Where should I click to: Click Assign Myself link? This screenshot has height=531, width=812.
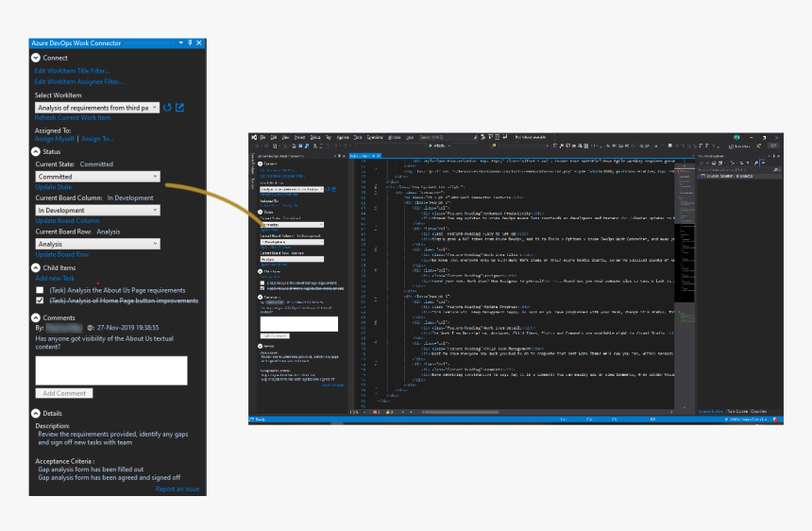click(x=55, y=139)
